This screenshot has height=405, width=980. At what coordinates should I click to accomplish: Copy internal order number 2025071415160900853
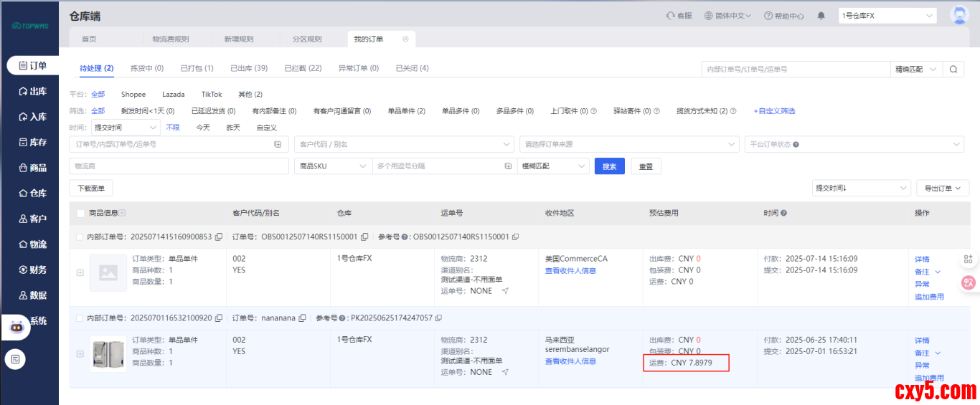point(217,237)
